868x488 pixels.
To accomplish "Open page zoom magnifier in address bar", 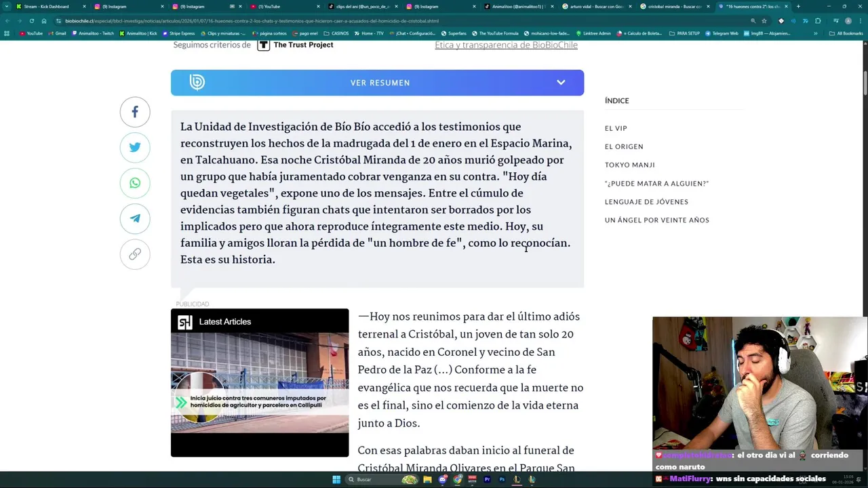I will [x=753, y=21].
